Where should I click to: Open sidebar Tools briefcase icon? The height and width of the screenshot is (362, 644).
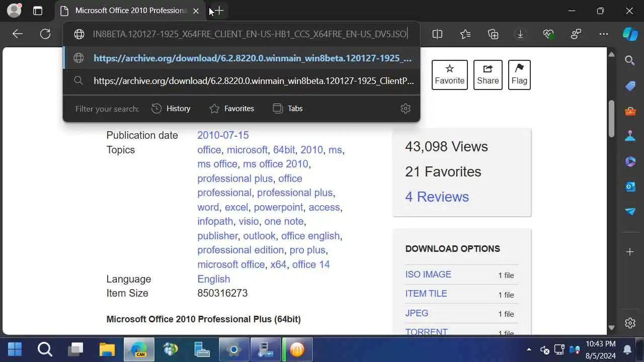pyautogui.click(x=630, y=111)
